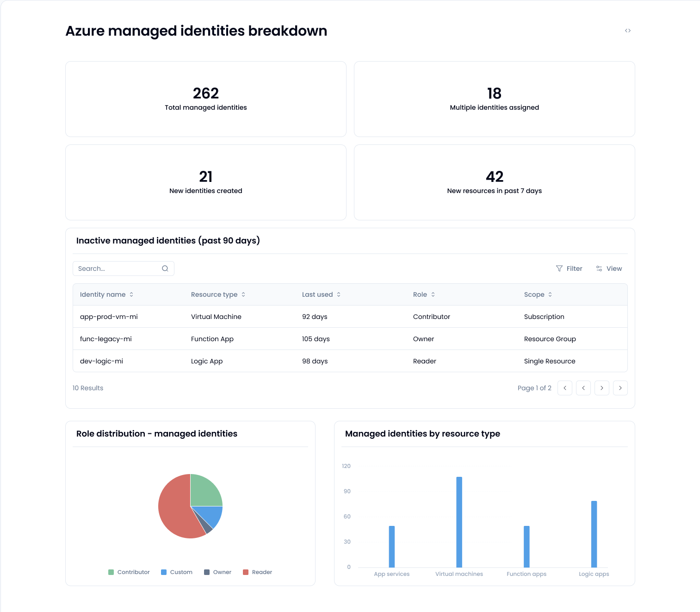This screenshot has width=700, height=612.
Task: Go to previous page of results
Action: pyautogui.click(x=583, y=388)
